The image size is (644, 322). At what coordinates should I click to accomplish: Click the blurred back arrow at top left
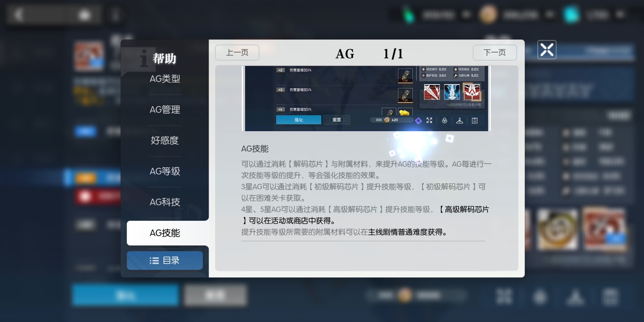pos(19,14)
